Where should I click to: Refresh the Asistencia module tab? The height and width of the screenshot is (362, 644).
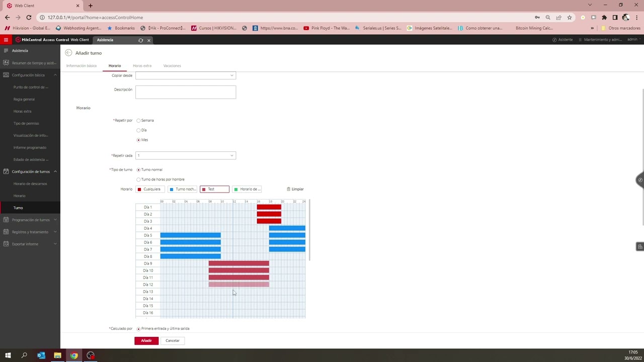pos(141,40)
